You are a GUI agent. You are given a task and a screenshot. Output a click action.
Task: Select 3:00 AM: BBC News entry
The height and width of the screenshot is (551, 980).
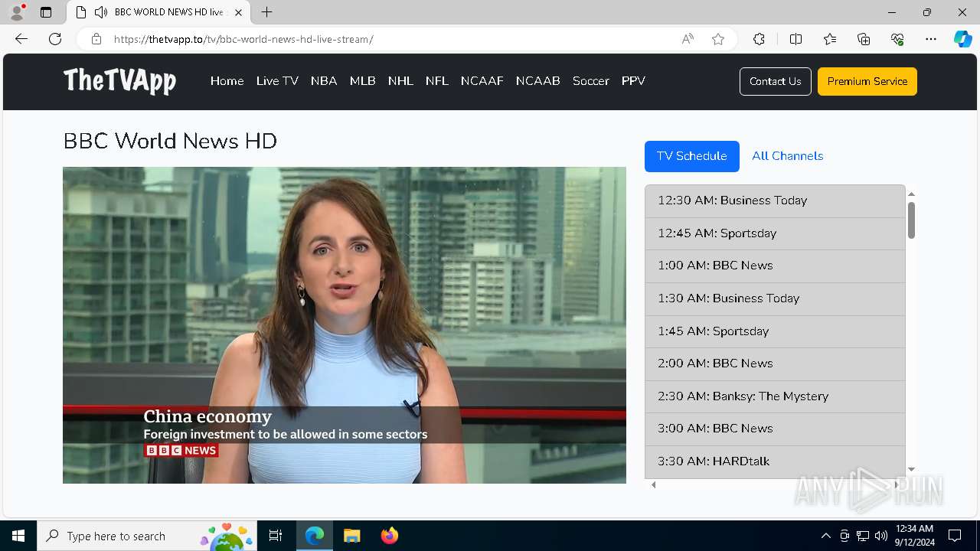[x=775, y=429]
